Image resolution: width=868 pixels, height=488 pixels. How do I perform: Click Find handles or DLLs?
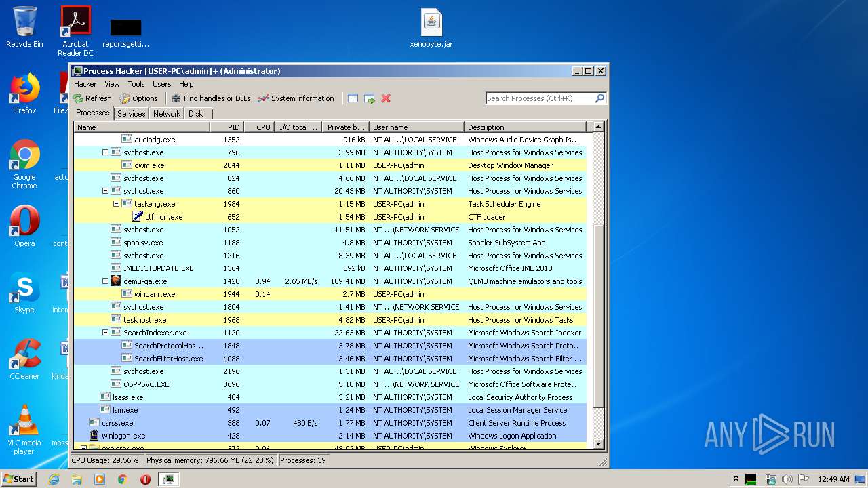coord(210,98)
